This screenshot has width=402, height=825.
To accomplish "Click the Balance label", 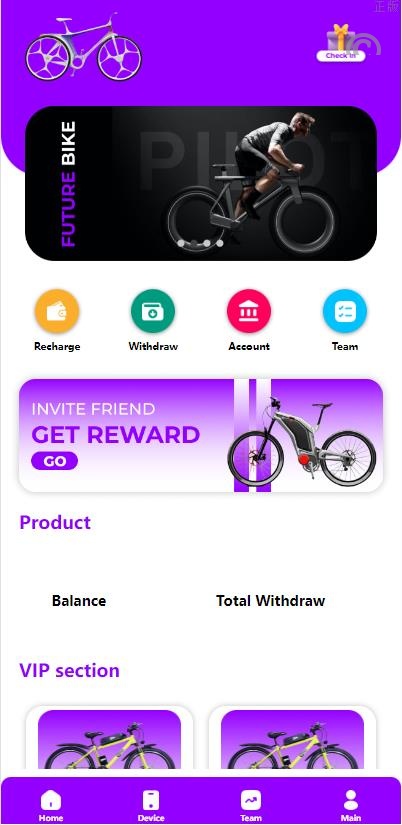I will pos(79,601).
